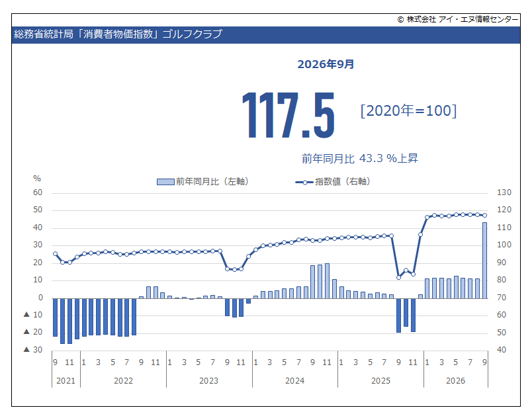Click the first line marker at September 2021
This screenshot has height=420, width=532.
(56, 254)
